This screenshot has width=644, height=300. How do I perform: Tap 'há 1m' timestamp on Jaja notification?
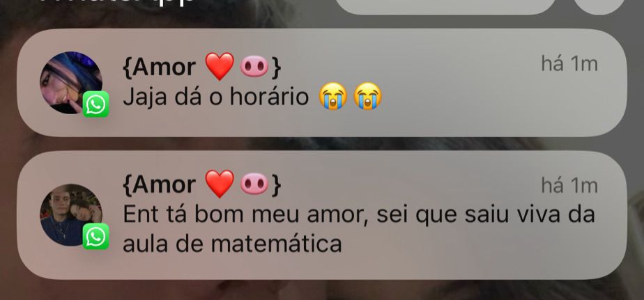(569, 65)
